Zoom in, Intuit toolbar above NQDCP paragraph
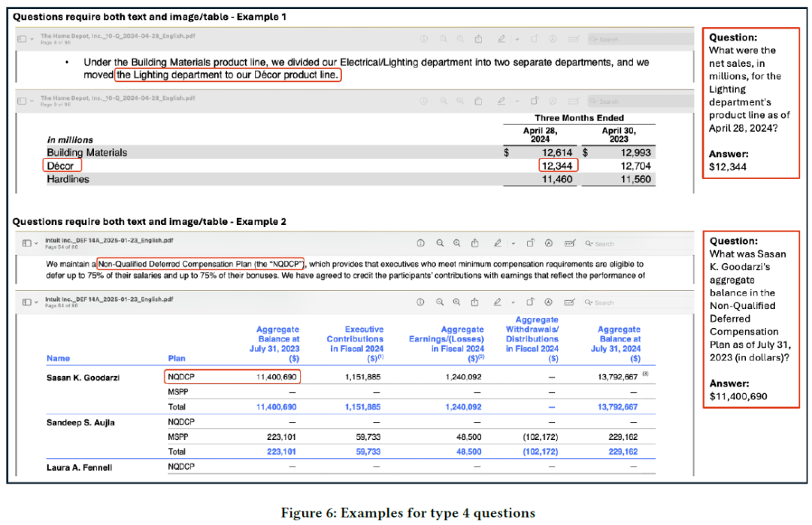 pyautogui.click(x=457, y=243)
